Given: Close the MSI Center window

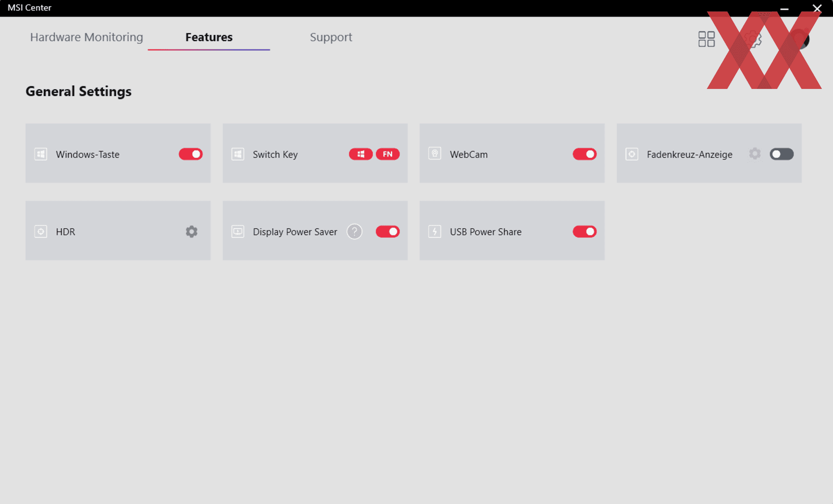Looking at the screenshot, I should click(817, 8).
